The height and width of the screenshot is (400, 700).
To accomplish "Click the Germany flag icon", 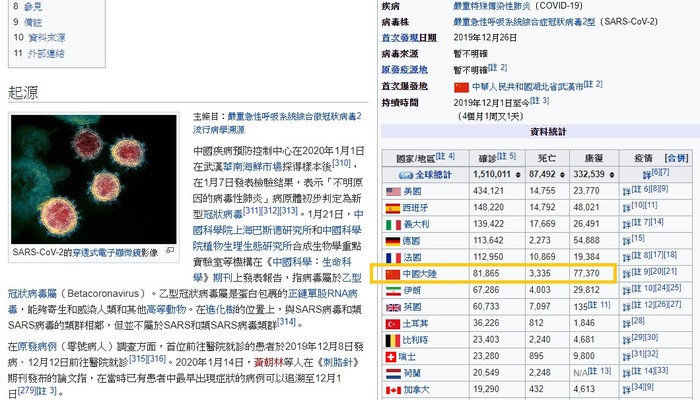I will pos(393,241).
